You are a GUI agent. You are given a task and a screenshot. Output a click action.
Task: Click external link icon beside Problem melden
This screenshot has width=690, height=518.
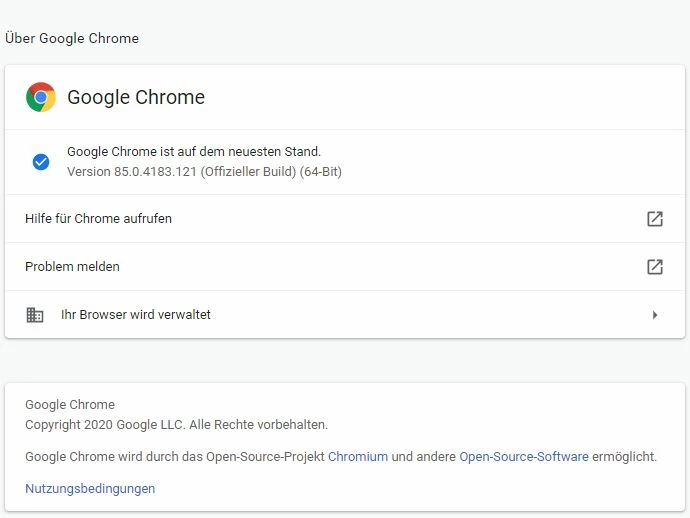pos(655,267)
